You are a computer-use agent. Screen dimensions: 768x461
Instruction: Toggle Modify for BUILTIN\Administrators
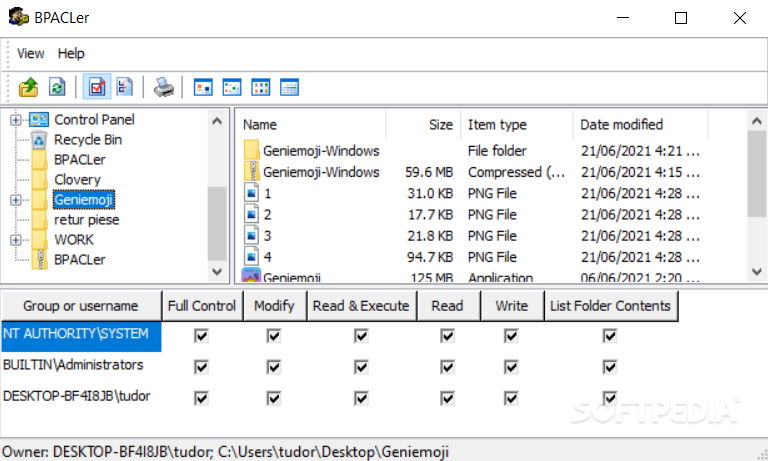pos(274,367)
